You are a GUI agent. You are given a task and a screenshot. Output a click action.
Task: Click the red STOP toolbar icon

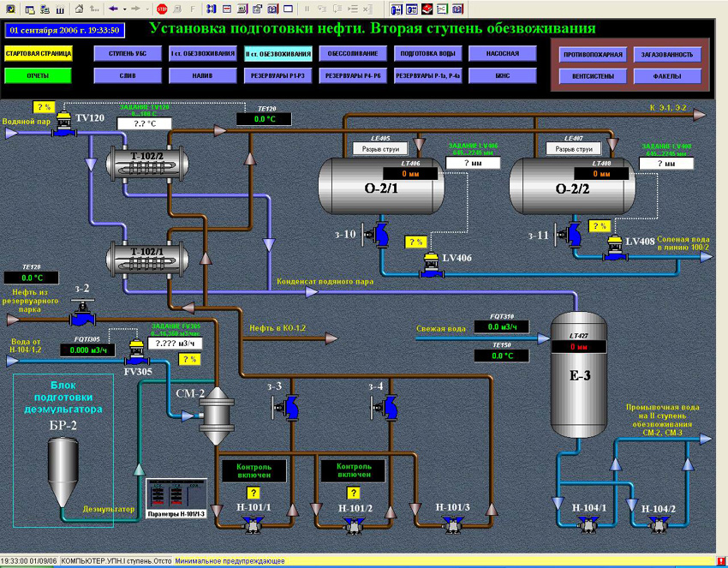[x=162, y=9]
